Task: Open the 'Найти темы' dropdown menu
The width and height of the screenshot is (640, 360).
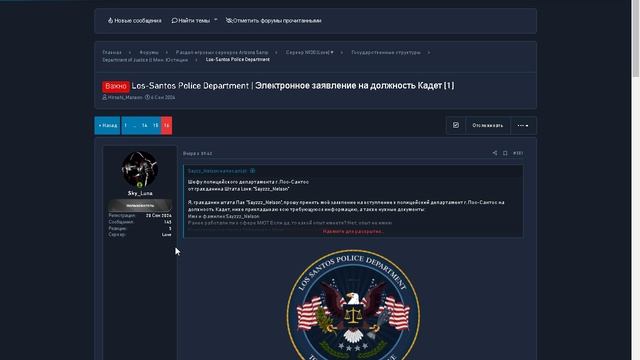Action: [194, 20]
